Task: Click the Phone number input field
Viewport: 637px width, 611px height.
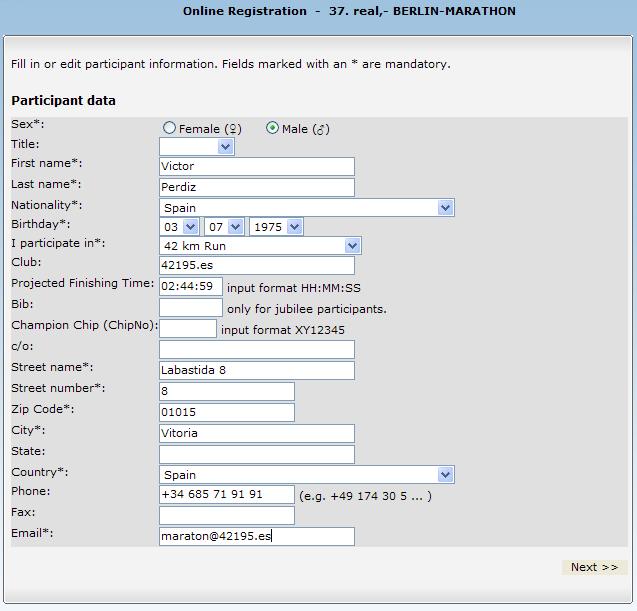Action: (226, 494)
